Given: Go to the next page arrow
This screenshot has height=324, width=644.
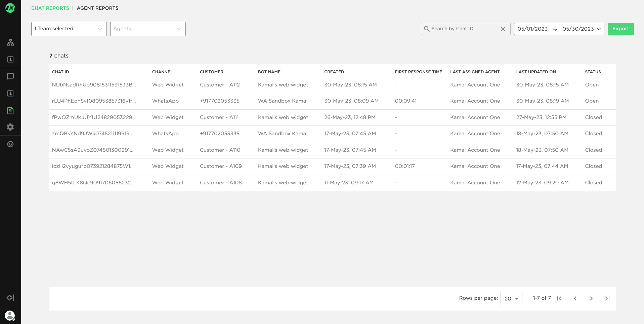Looking at the screenshot, I should pyautogui.click(x=591, y=298).
